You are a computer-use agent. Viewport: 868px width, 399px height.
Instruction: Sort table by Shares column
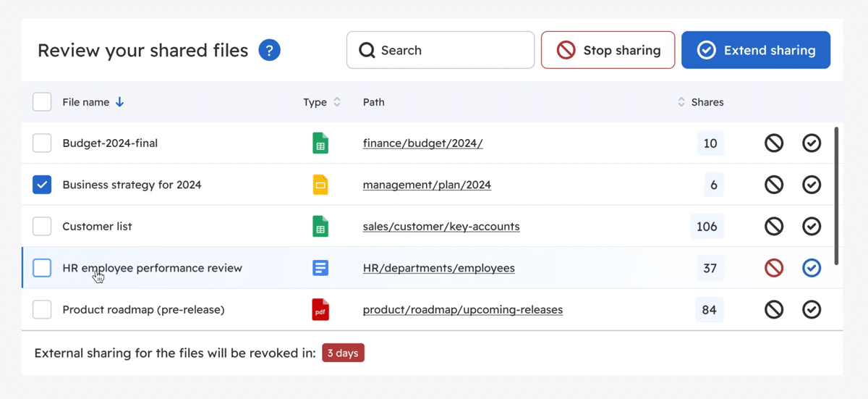[681, 102]
